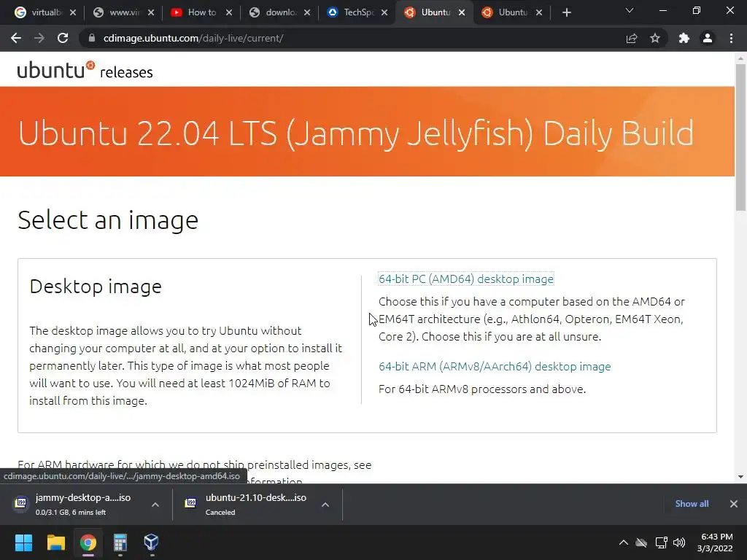Click the page vertical scrollbar thumb
The height and width of the screenshot is (560, 747).
pos(740,137)
